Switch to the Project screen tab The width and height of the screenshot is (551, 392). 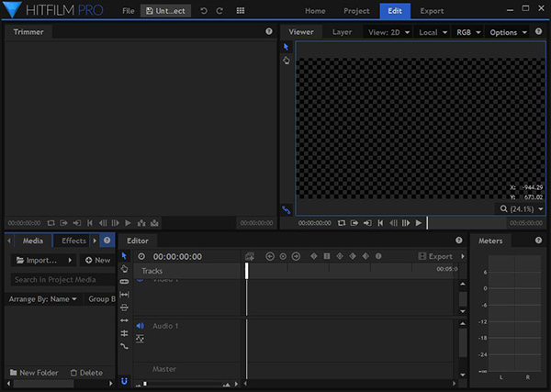click(356, 11)
